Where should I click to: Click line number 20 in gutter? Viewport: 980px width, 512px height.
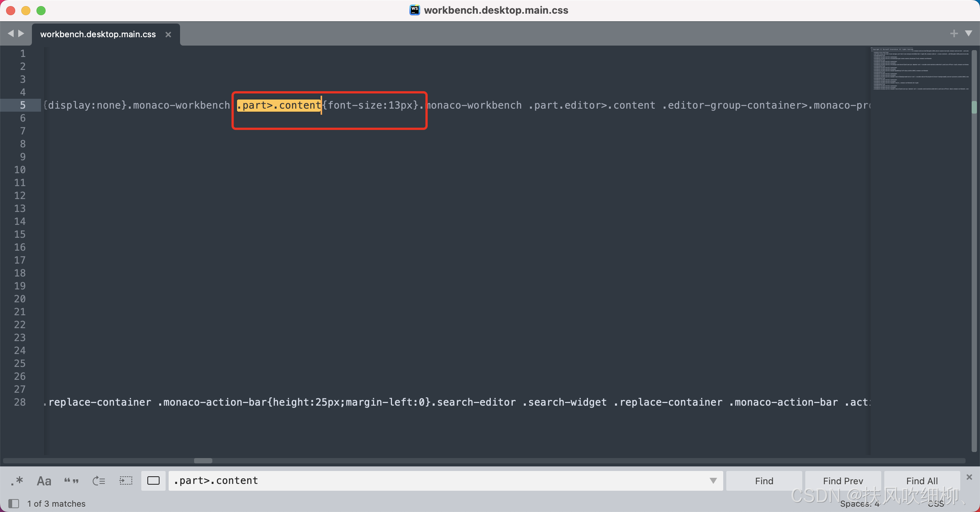click(20, 299)
